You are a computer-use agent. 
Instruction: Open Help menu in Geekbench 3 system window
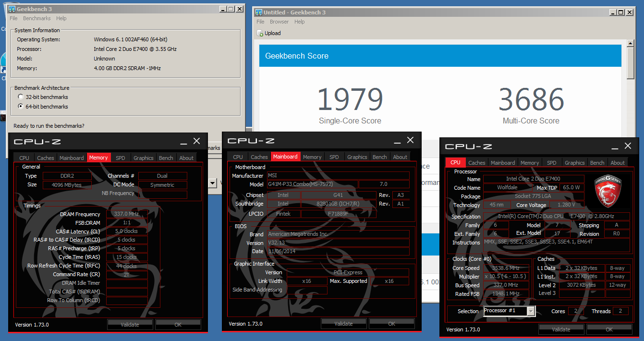click(x=61, y=18)
